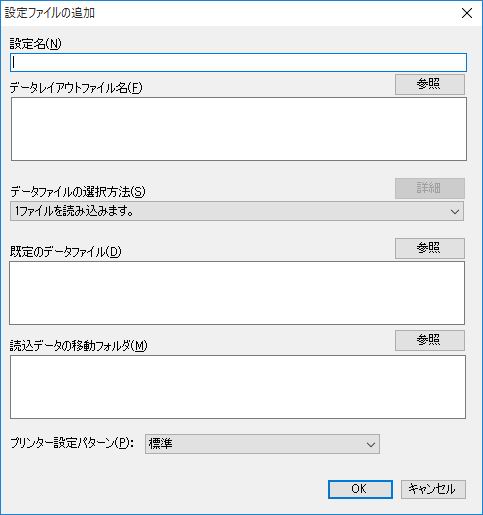Open the 1ファイルを読み込みます dropdown
Screen dimensions: 483x515
click(x=237, y=211)
